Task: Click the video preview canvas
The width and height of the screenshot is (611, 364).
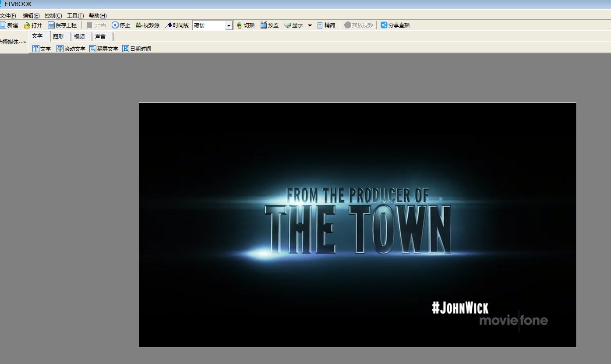Action: (x=357, y=225)
